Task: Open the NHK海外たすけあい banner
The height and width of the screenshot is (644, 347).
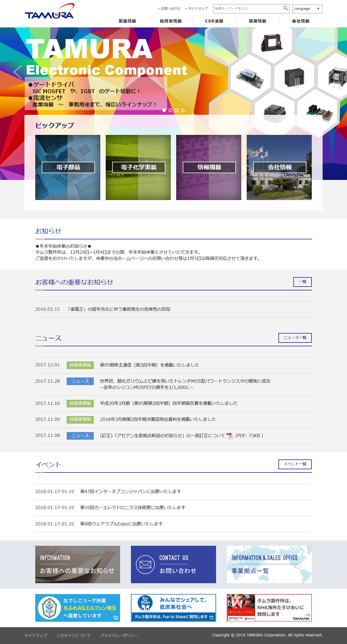Action: [269, 608]
